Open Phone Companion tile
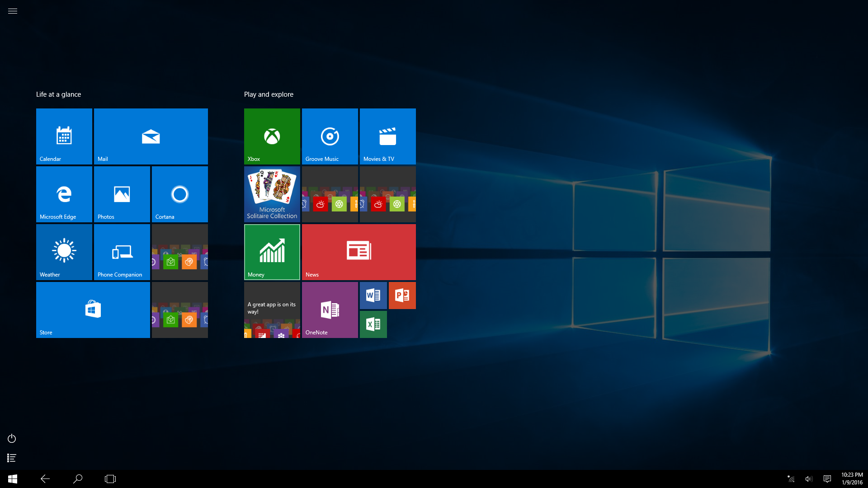The height and width of the screenshot is (488, 868). (122, 252)
